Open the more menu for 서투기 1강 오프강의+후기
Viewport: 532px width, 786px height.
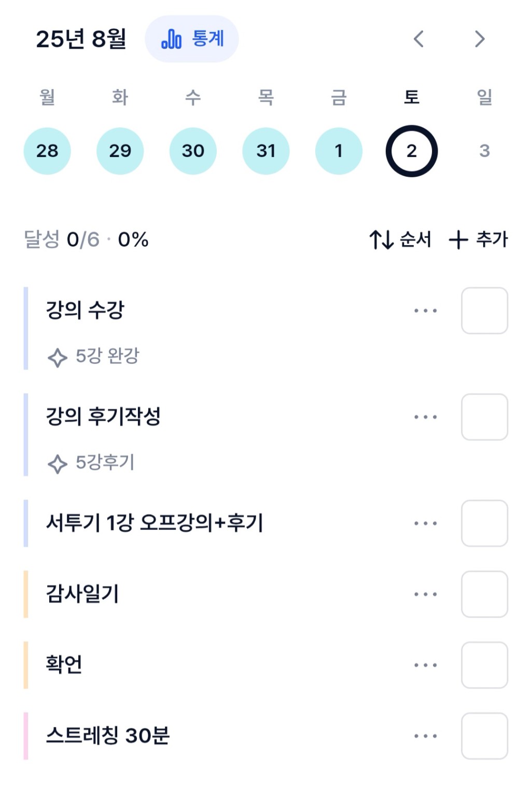(x=426, y=523)
